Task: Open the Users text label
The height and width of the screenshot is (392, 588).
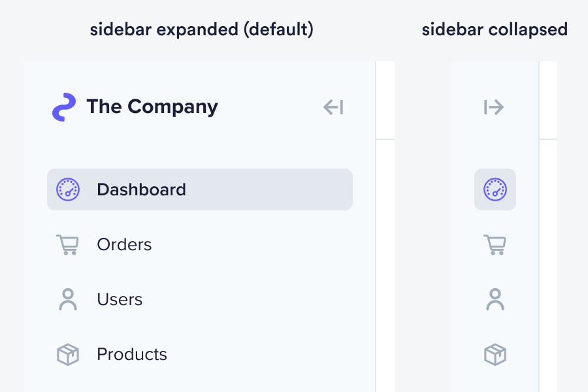Action: tap(120, 299)
